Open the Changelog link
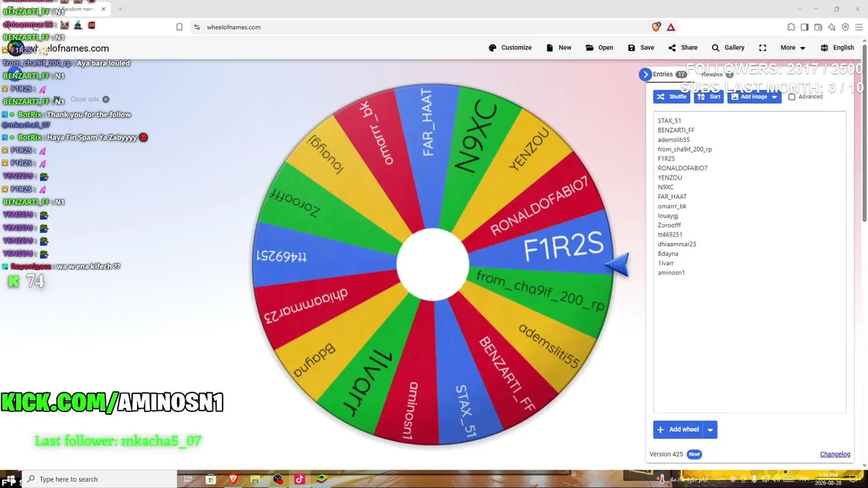 click(835, 454)
